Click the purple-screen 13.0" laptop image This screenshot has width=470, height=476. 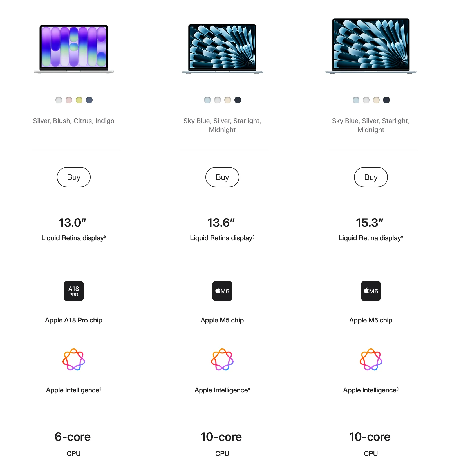74,49
